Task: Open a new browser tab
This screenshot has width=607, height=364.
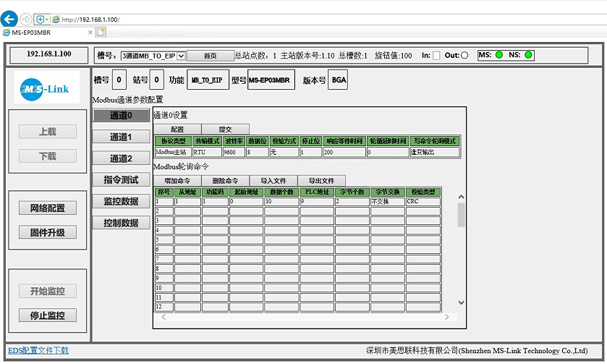Action: [101, 32]
